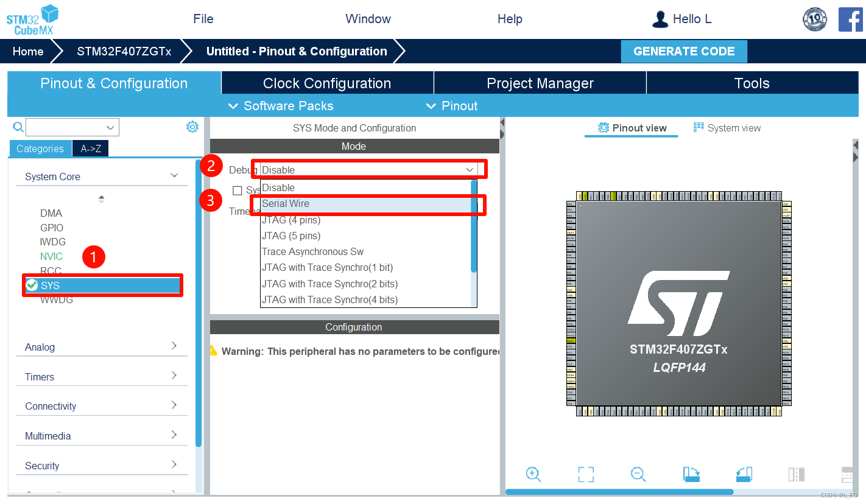Choose JTAG with Trace Synchro(2 bits)
Image resolution: width=866 pixels, height=504 pixels.
click(x=366, y=284)
